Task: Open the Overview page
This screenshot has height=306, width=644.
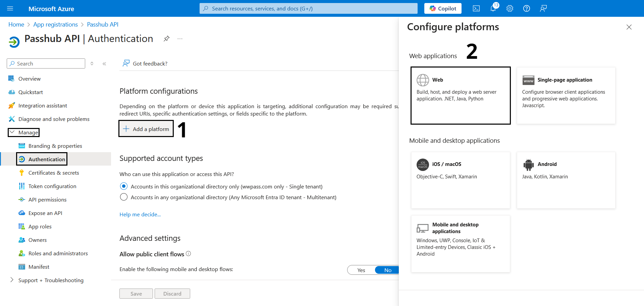Action: coord(30,79)
